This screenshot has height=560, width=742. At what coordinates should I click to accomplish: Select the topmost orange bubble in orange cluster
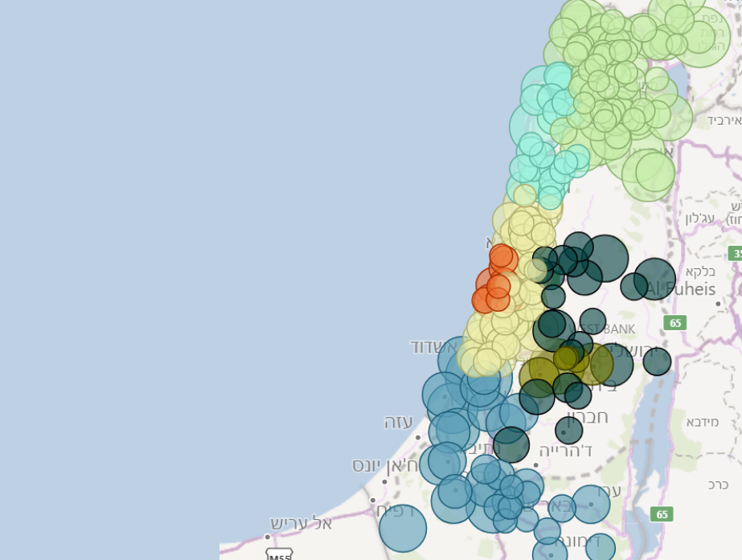(501, 257)
